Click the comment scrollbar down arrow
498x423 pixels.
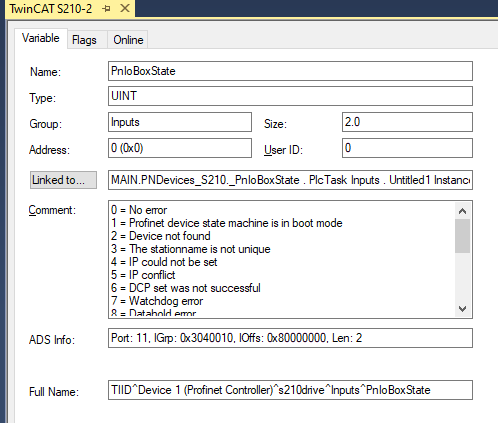click(462, 309)
